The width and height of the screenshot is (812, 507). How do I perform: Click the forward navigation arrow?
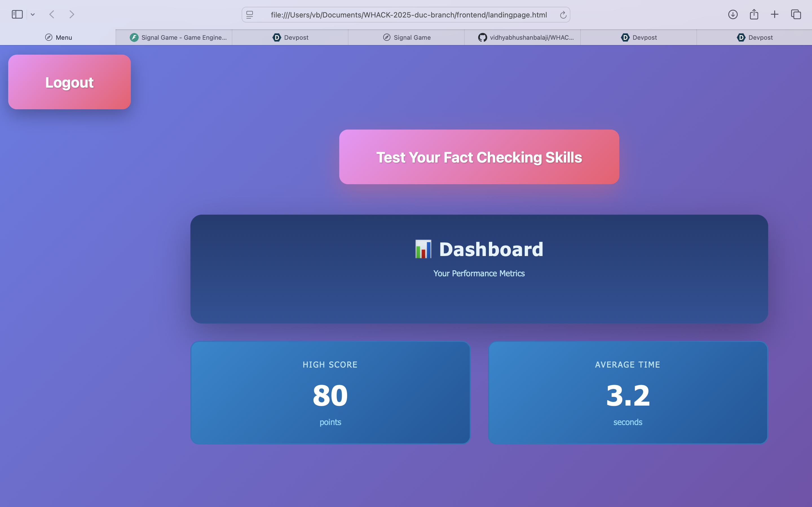click(x=71, y=14)
